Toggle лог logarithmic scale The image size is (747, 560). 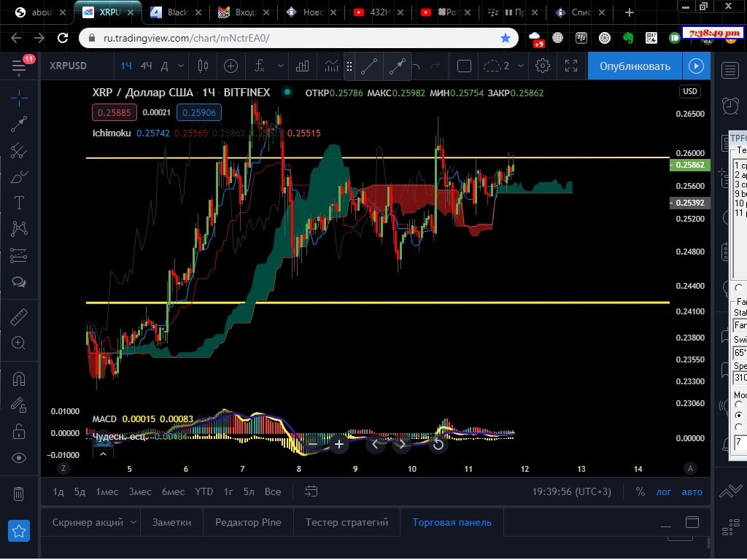coord(664,492)
